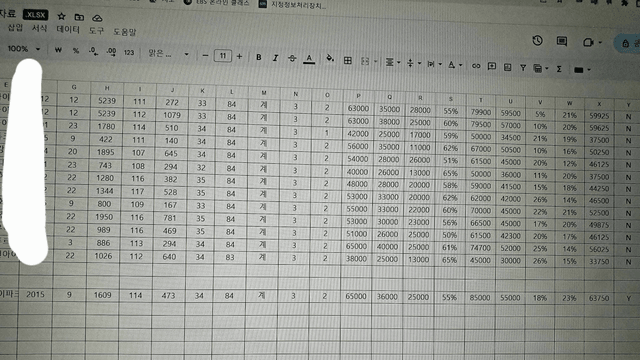Click cell with value 74700
The width and height of the screenshot is (640, 360).
pos(480,247)
